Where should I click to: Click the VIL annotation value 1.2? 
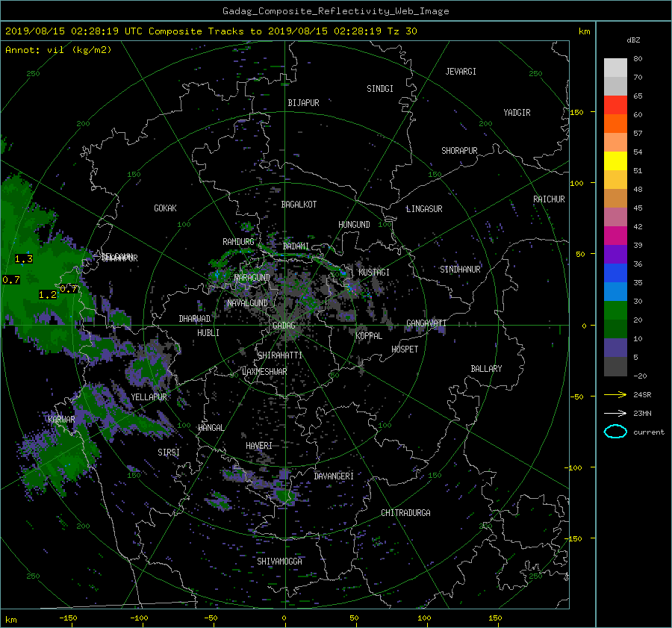point(48,294)
